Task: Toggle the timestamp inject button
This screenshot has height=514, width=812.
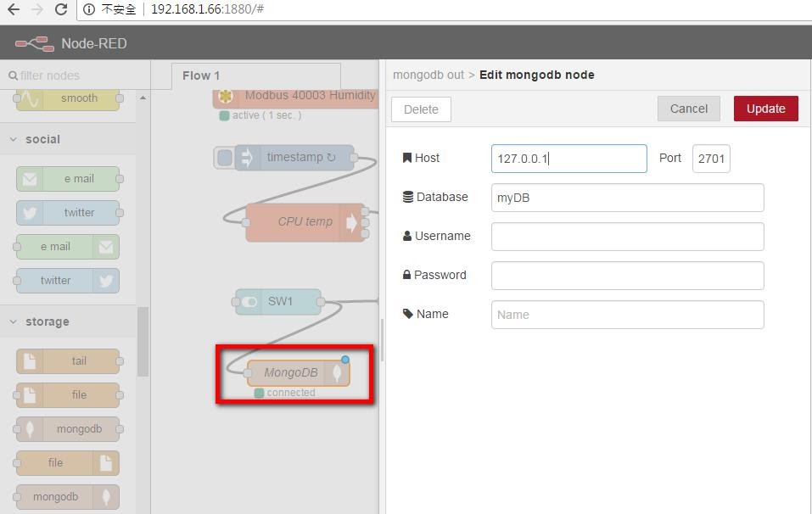Action: coord(223,157)
